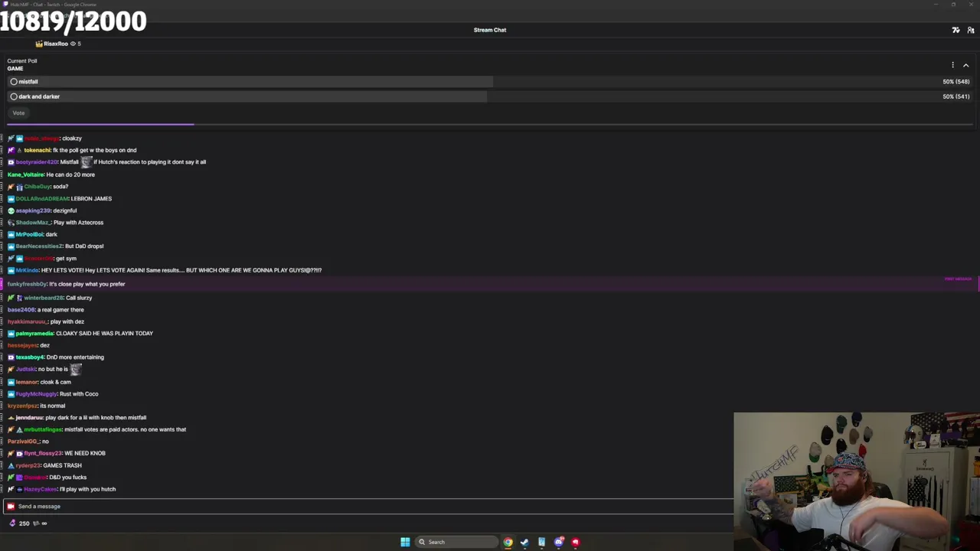Screen dimensions: 980x551
Task: Open the emote in bootyraider420's message
Action: 87,161
